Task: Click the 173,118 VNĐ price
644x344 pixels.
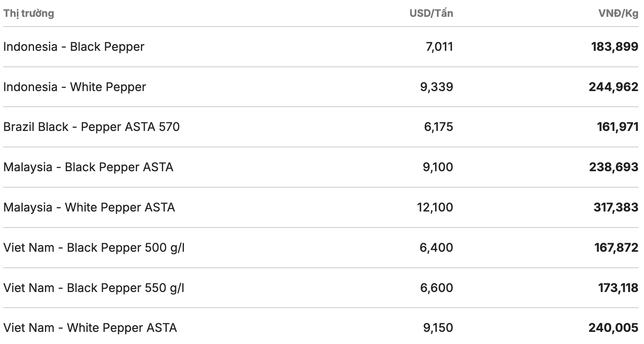Action: 618,288
